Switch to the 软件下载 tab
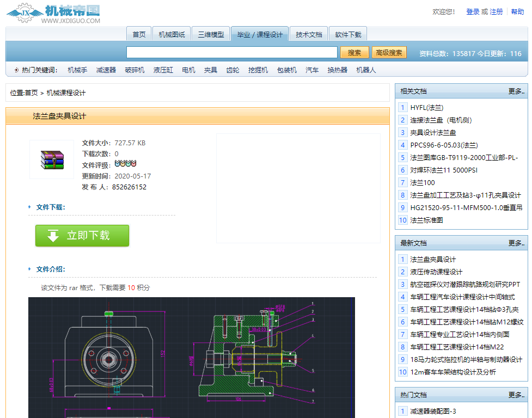This screenshot has width=532, height=418. pyautogui.click(x=348, y=33)
